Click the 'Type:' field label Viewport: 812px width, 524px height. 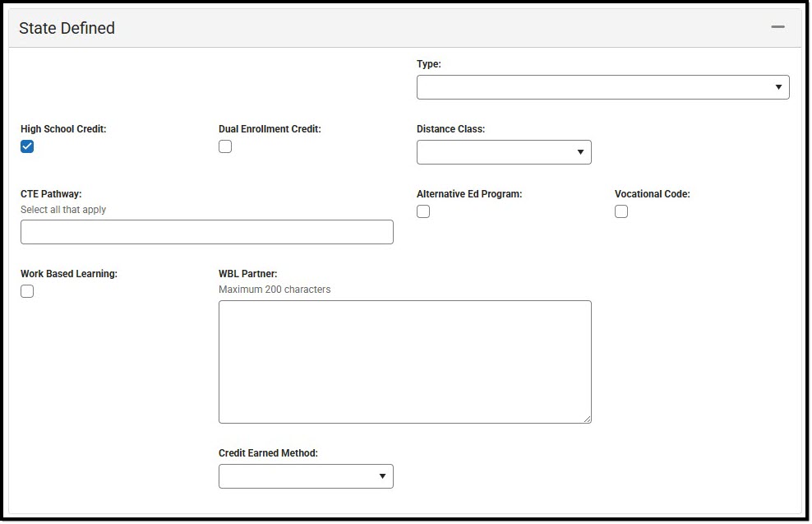click(x=429, y=63)
